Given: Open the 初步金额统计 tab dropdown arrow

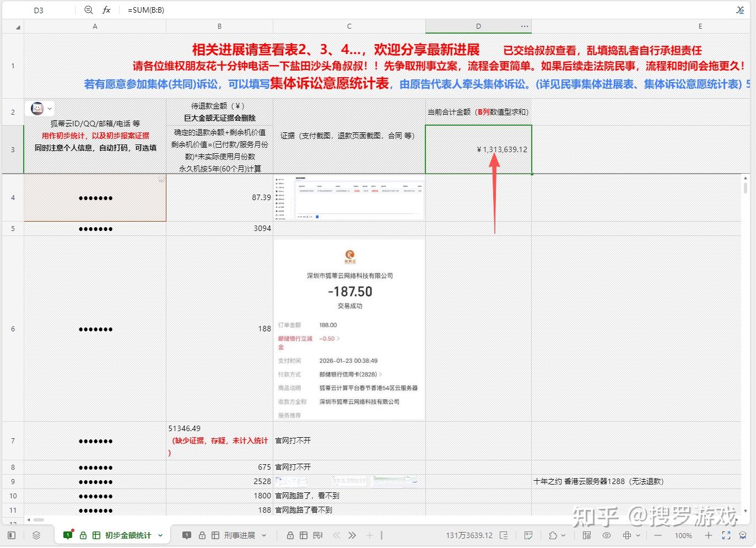Looking at the screenshot, I should click(x=160, y=535).
